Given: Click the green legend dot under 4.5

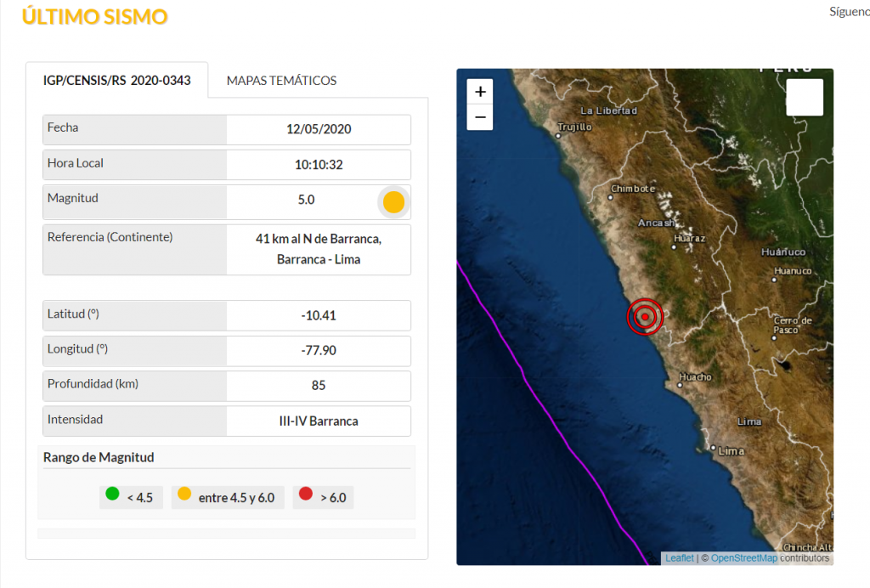Looking at the screenshot, I should [x=111, y=493].
